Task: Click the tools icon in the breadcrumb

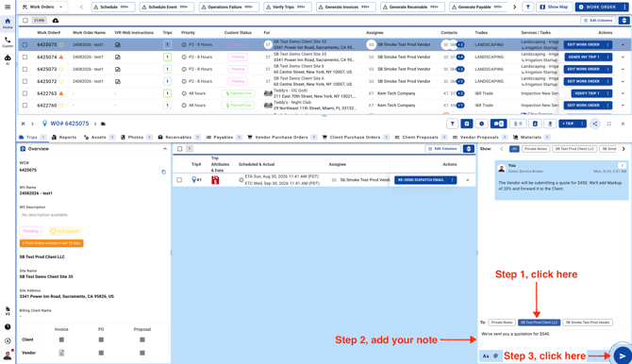Action: [23, 124]
